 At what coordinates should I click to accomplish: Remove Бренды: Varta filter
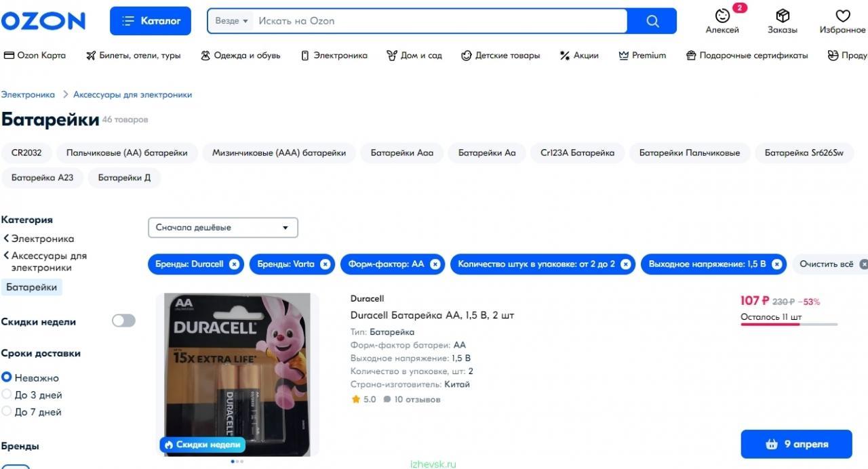[325, 264]
